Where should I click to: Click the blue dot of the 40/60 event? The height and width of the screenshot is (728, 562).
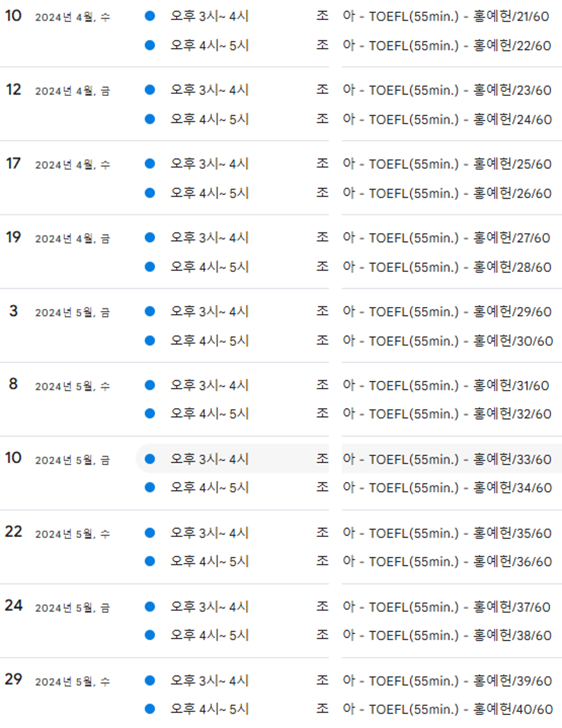click(150, 709)
